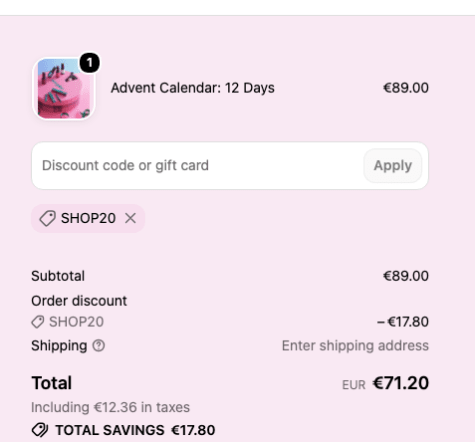Click the −€17.80 discount amount
Image resolution: width=475 pixels, height=442 pixels.
pos(403,322)
